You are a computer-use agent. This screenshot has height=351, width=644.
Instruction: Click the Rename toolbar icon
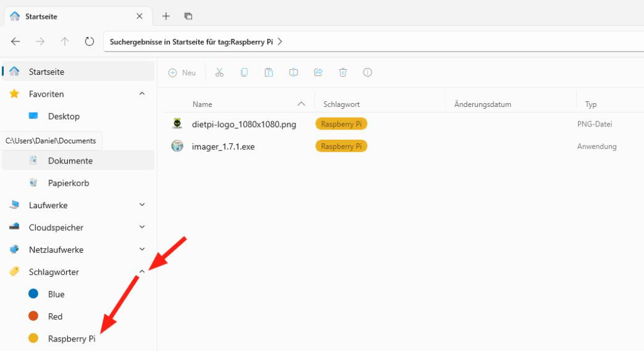point(293,73)
